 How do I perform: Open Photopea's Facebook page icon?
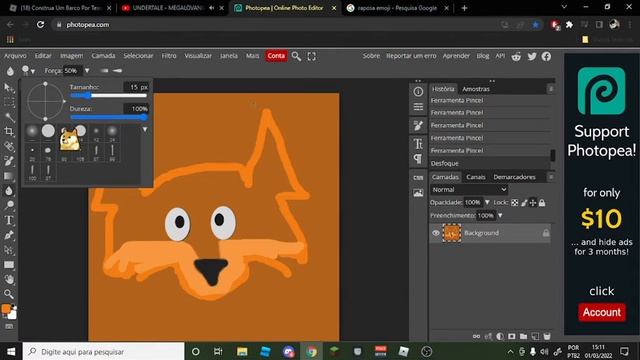coord(546,56)
